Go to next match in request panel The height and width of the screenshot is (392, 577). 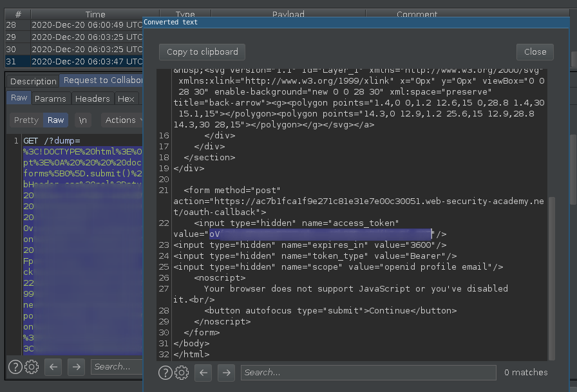76,367
